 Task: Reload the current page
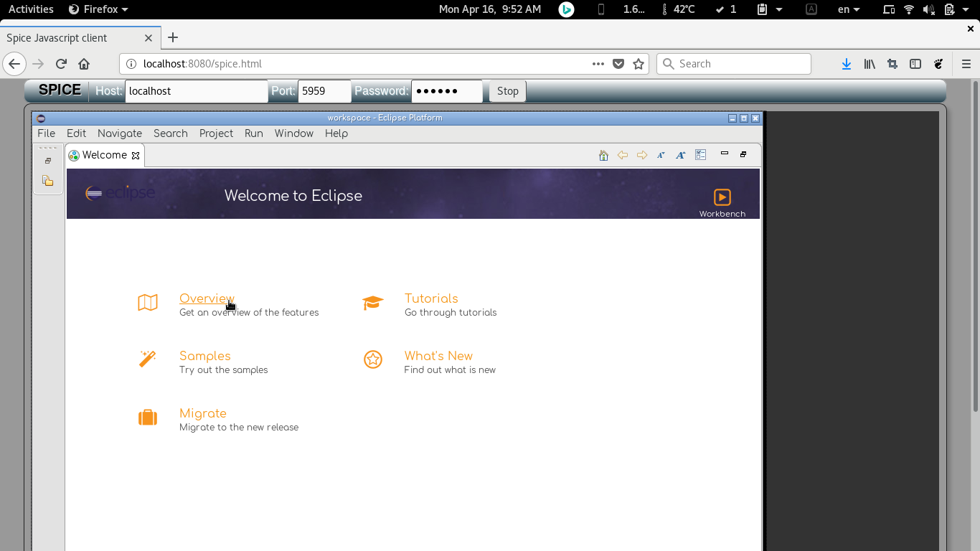(61, 64)
